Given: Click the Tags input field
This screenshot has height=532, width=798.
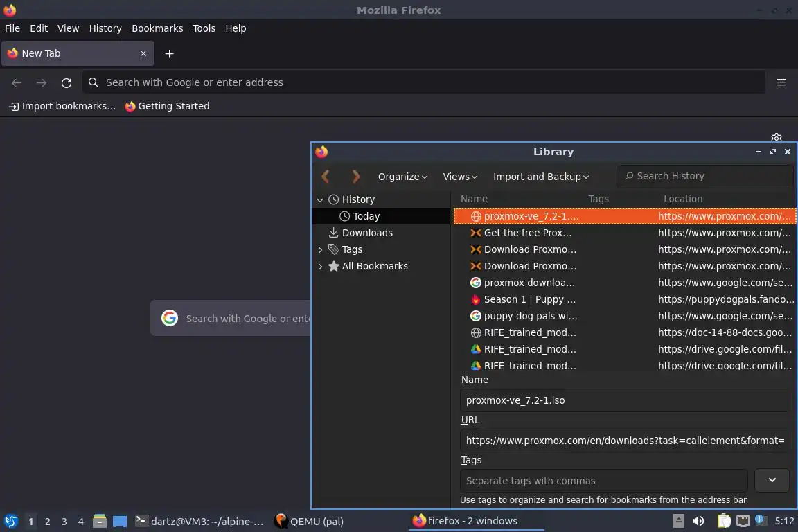Looking at the screenshot, I should [603, 481].
